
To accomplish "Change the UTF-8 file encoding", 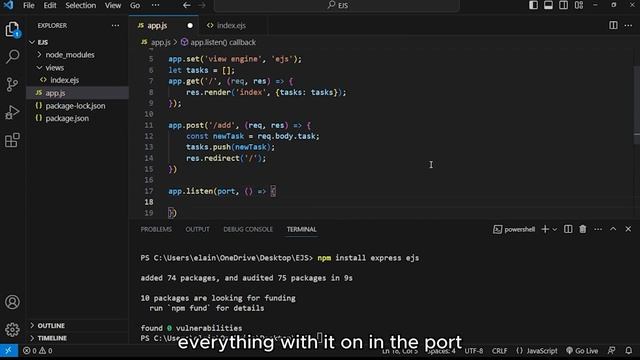I will pos(473,351).
